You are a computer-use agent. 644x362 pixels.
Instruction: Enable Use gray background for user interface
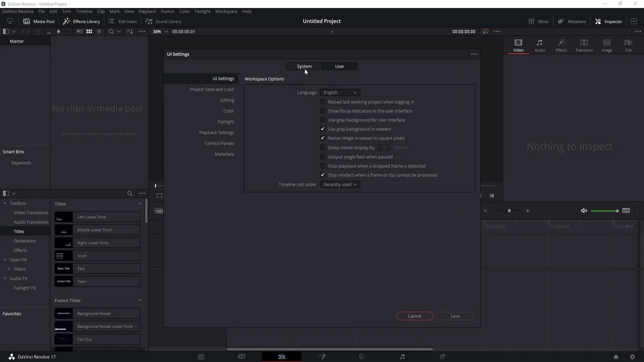pyautogui.click(x=322, y=120)
